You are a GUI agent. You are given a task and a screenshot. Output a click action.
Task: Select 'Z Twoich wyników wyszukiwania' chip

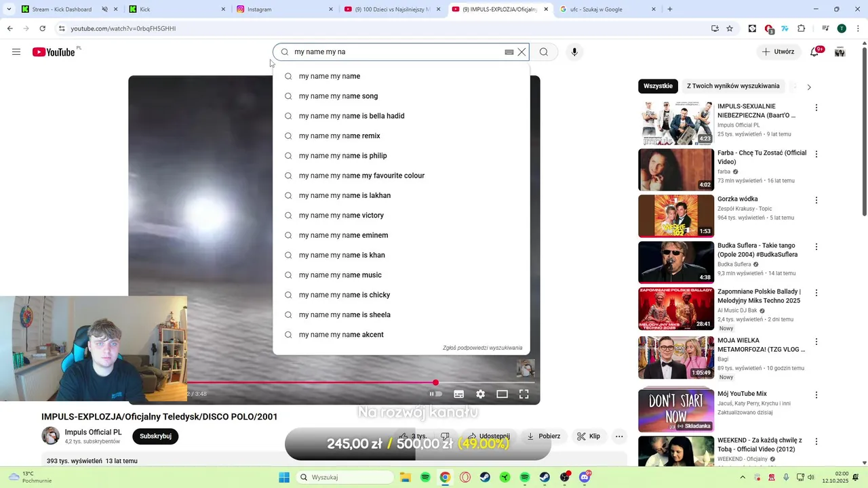click(733, 86)
